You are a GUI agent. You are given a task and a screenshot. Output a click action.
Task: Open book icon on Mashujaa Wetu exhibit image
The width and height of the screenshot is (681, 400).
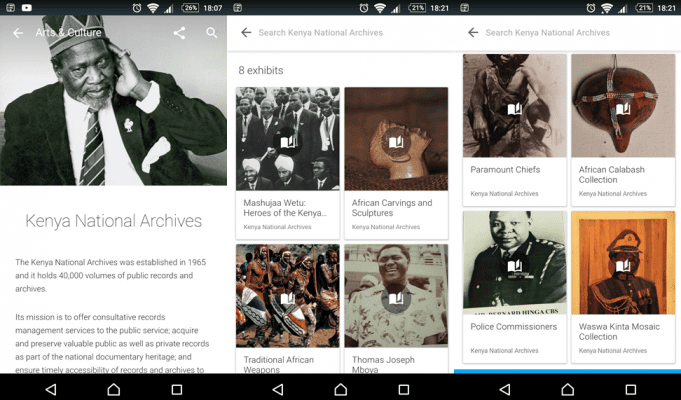coord(288,142)
